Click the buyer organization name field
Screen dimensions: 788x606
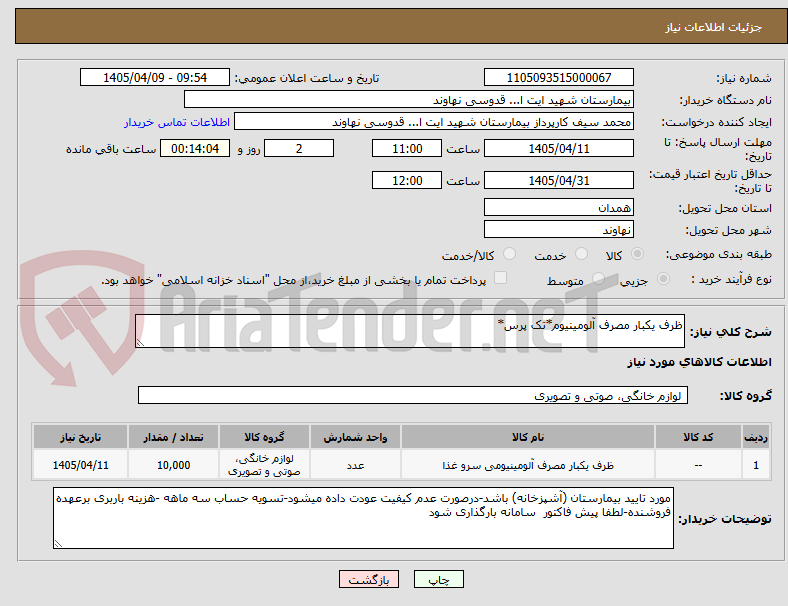point(409,100)
